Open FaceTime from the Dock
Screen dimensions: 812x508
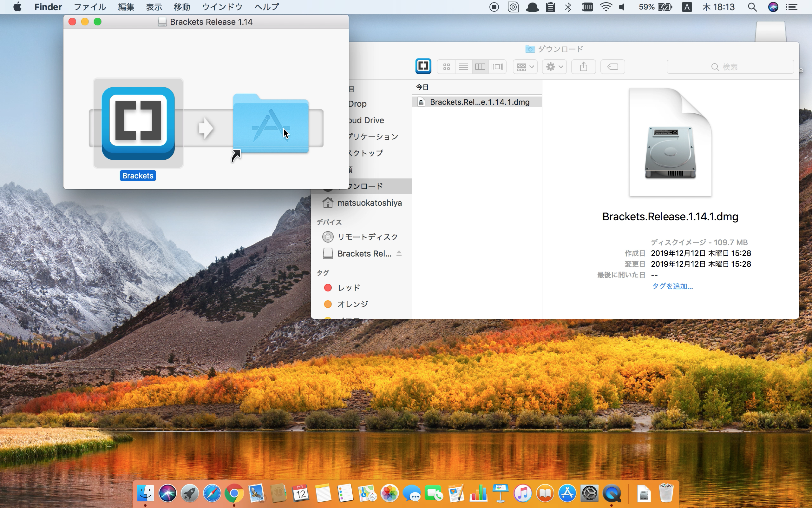click(434, 493)
